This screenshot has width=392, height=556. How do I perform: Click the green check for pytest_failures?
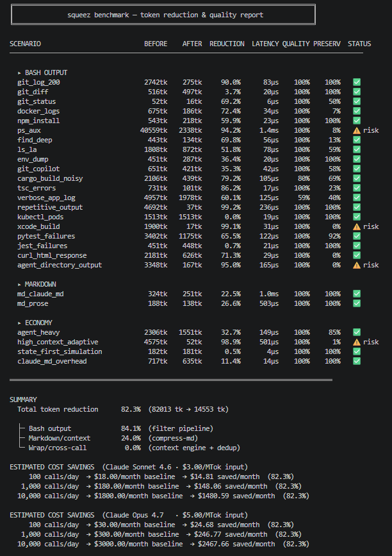[357, 236]
